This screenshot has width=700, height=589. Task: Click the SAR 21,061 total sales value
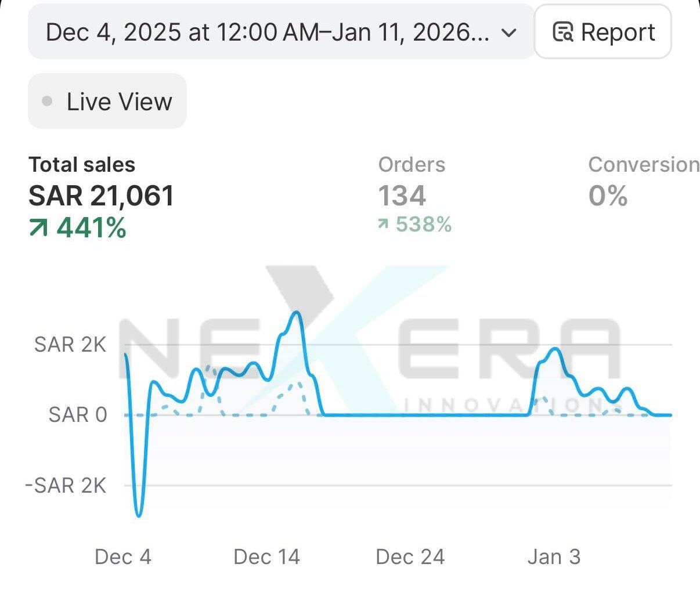click(101, 196)
